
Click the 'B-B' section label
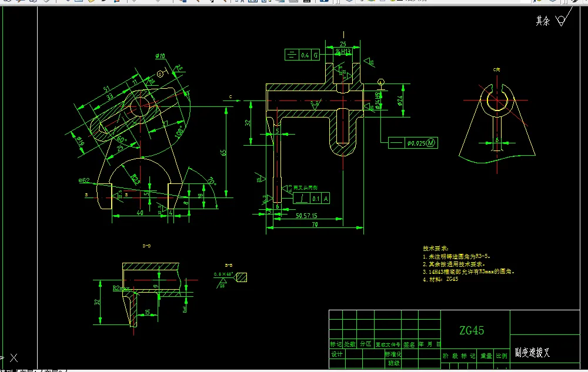tap(228, 266)
